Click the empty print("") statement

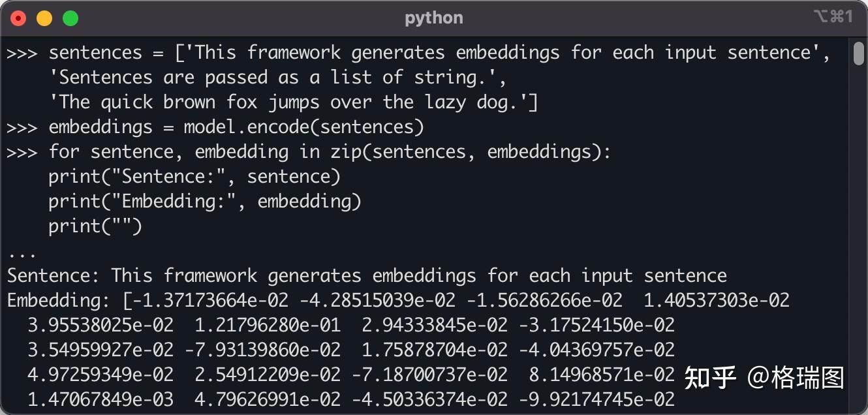[x=95, y=226]
